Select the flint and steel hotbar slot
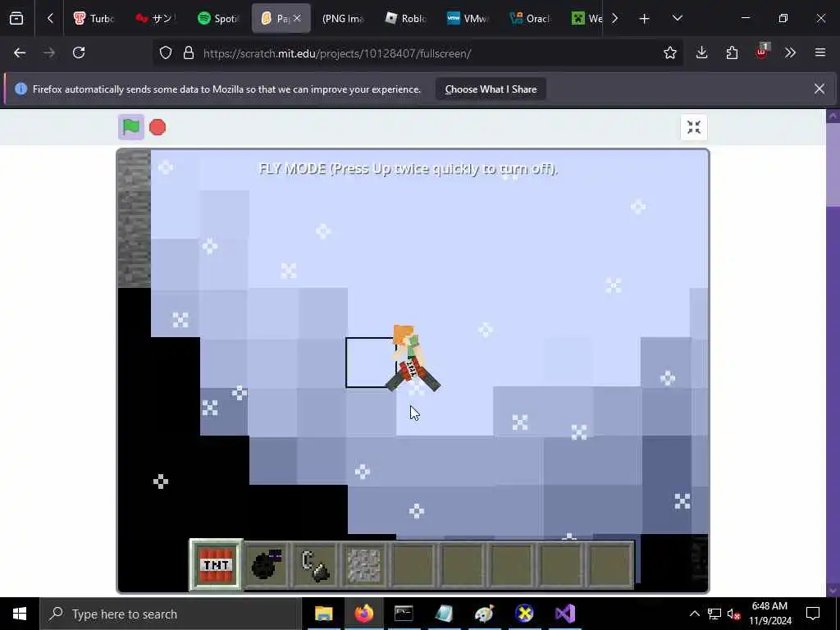 [x=315, y=565]
